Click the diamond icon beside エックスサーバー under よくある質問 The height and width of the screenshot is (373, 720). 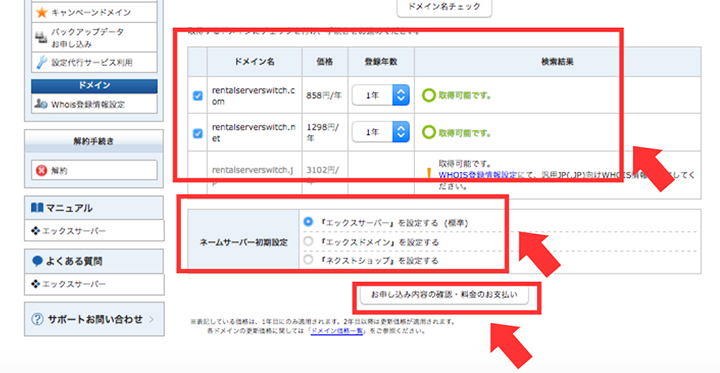[35, 284]
